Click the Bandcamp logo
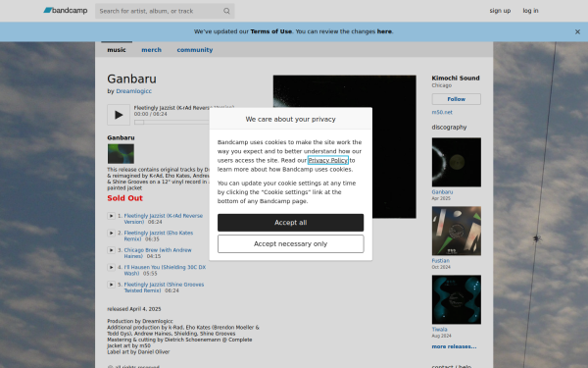Image resolution: width=588 pixels, height=368 pixels. pos(66,11)
